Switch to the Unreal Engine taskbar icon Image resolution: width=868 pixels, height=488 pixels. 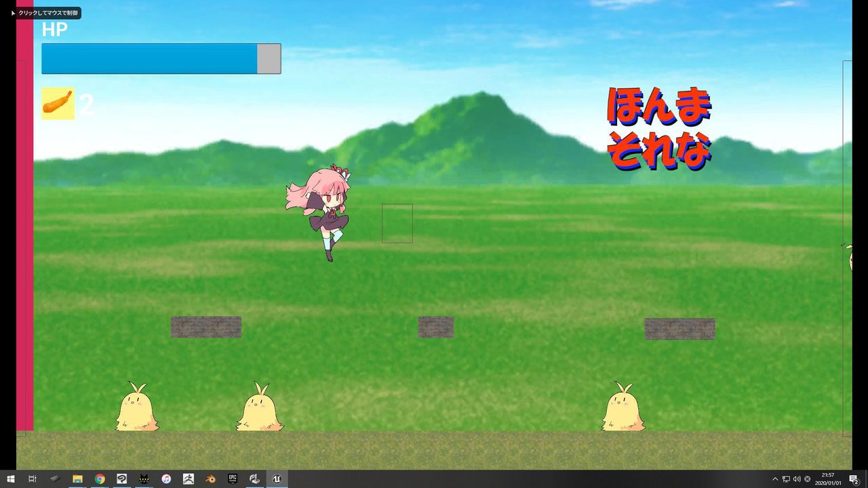coord(277,479)
